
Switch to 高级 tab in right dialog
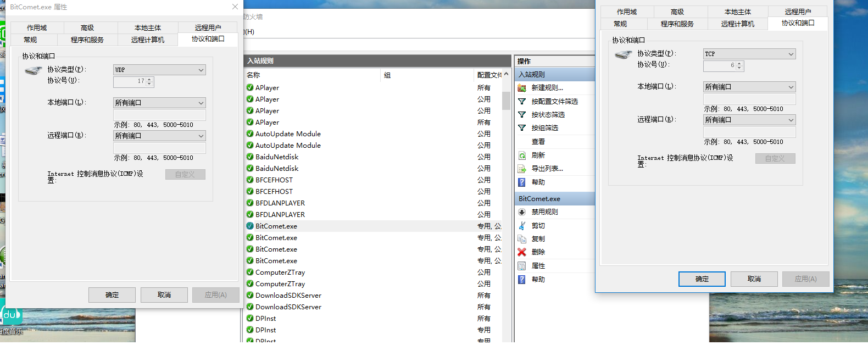click(x=677, y=12)
